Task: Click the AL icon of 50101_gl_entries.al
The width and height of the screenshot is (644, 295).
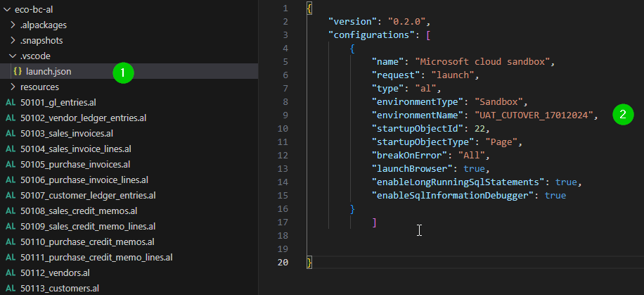Action: point(11,103)
